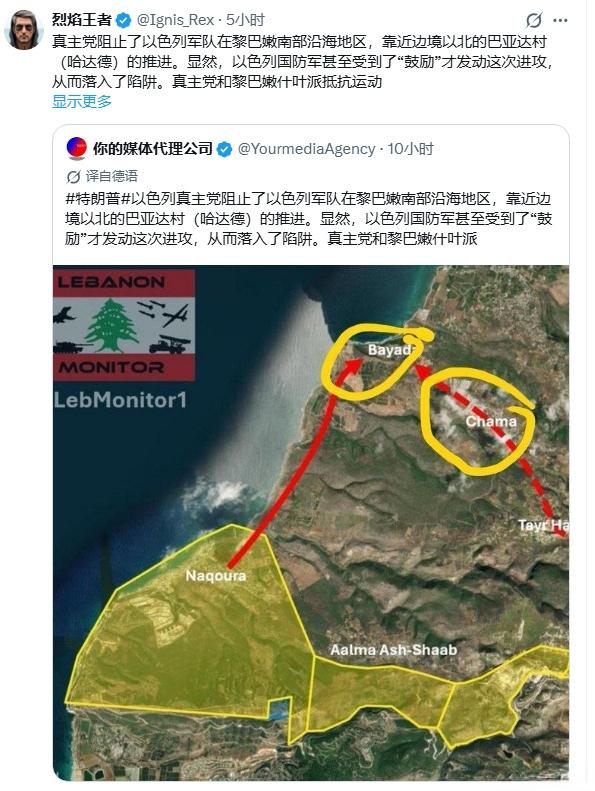This screenshot has width=595, height=791.
Task: Open the Lebanon Monitor logo on the map
Action: tap(124, 325)
